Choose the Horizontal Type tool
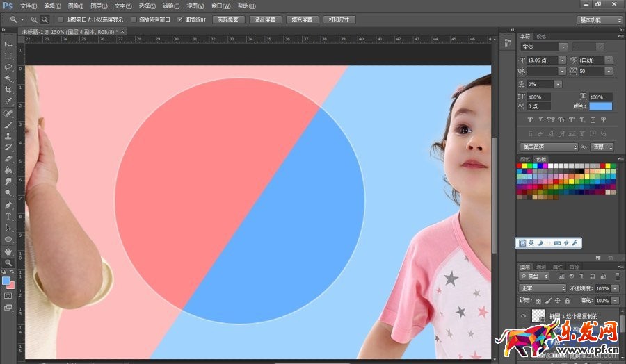 pyautogui.click(x=9, y=217)
